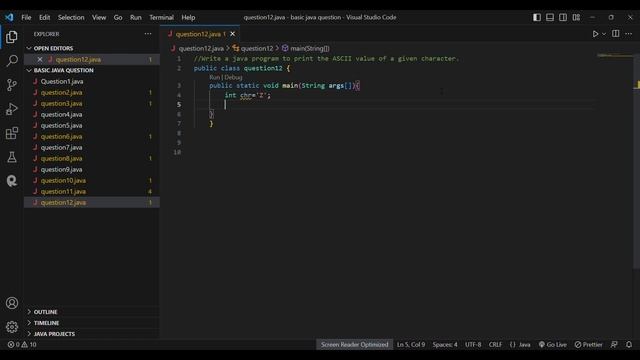Close the question12.java editor tab

(233, 34)
